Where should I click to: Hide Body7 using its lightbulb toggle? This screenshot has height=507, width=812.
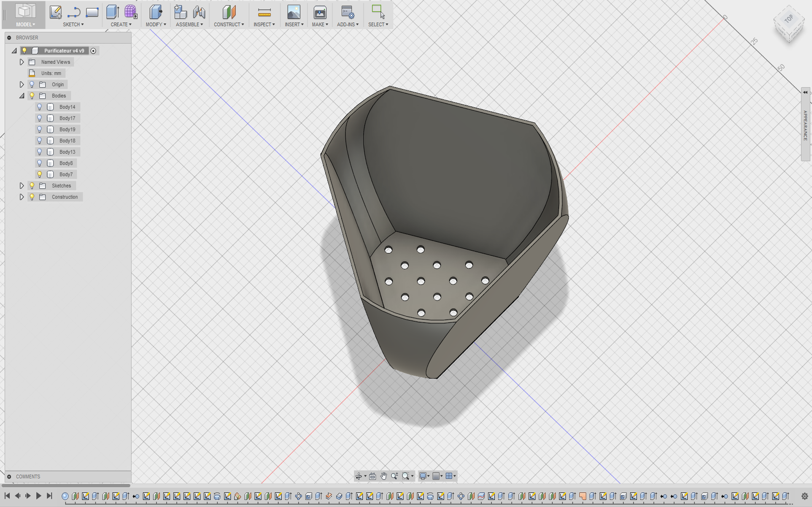tap(40, 174)
